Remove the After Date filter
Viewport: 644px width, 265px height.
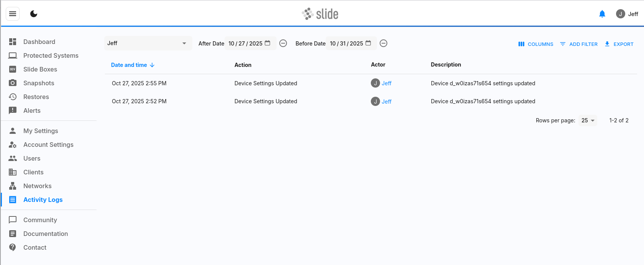[x=283, y=43]
